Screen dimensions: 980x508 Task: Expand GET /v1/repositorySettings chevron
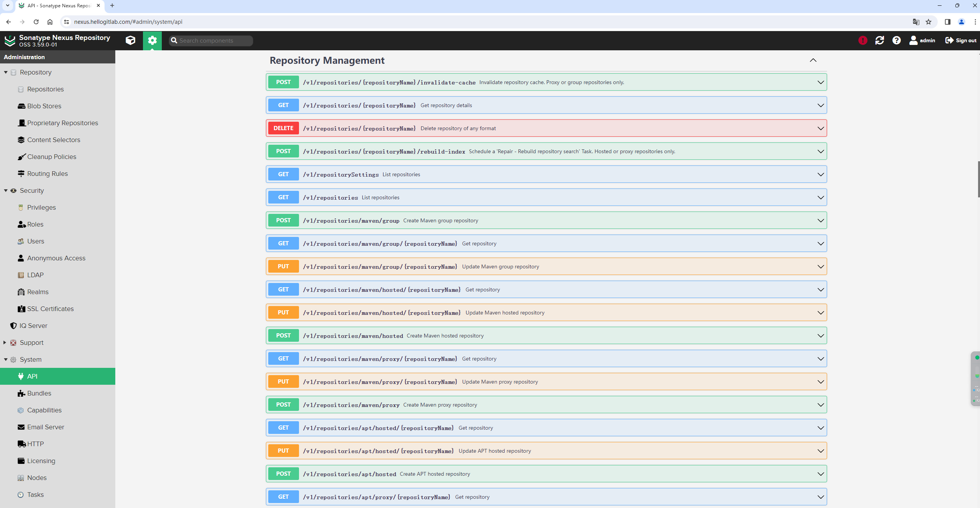[821, 174]
